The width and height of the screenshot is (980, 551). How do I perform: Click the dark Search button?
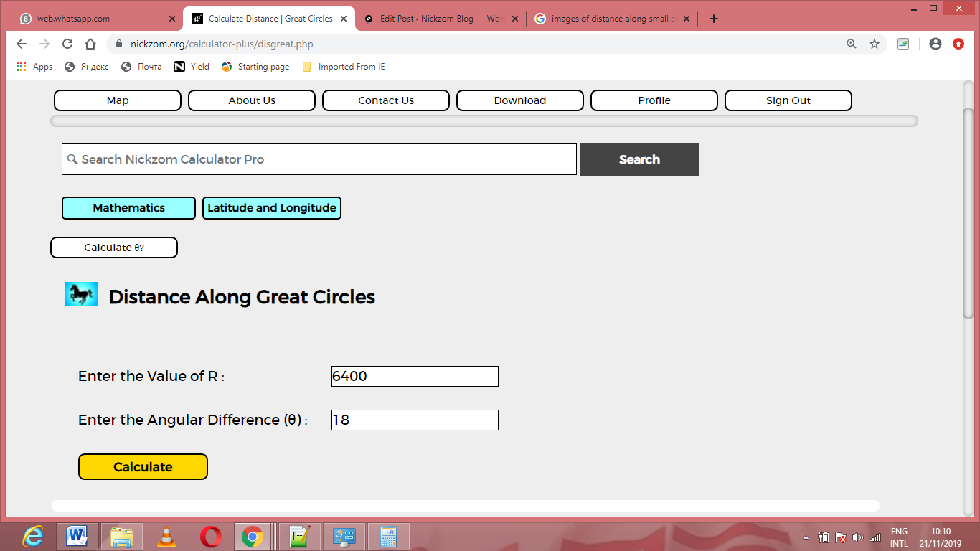coord(639,159)
